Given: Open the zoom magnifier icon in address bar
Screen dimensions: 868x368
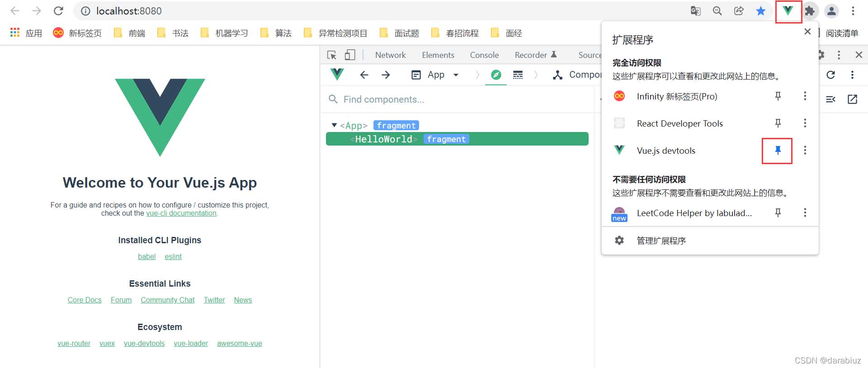Looking at the screenshot, I should coord(717,11).
